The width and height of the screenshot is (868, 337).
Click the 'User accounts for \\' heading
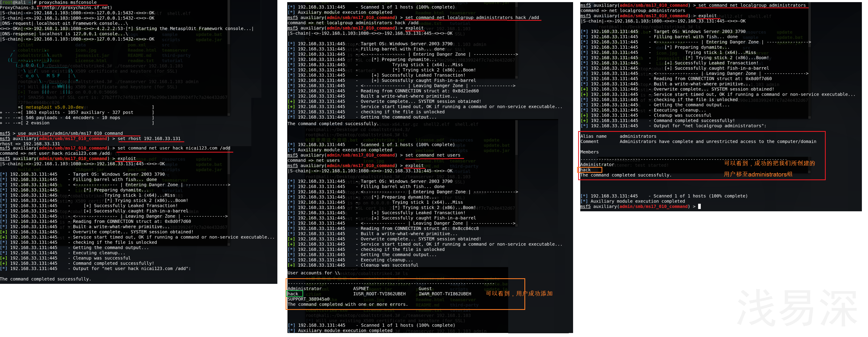coord(314,273)
